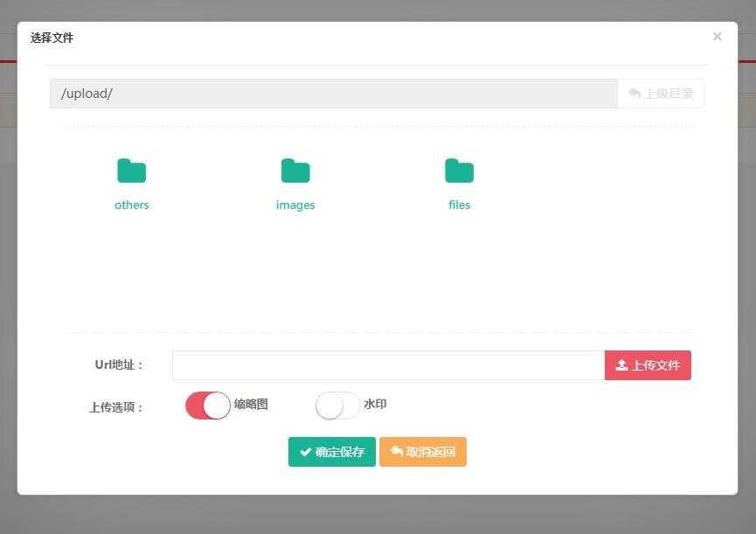Open the files folder icon
Viewport: 756px width, 534px height.
coord(460,170)
